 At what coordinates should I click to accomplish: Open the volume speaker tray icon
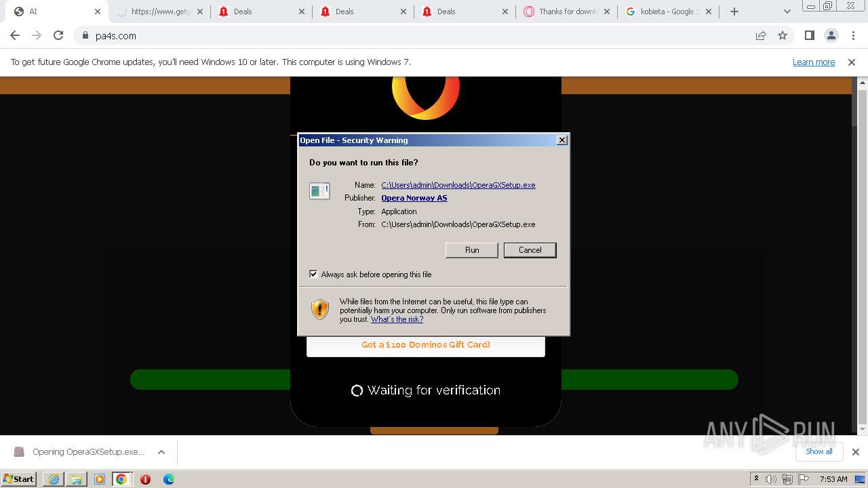[x=771, y=479]
